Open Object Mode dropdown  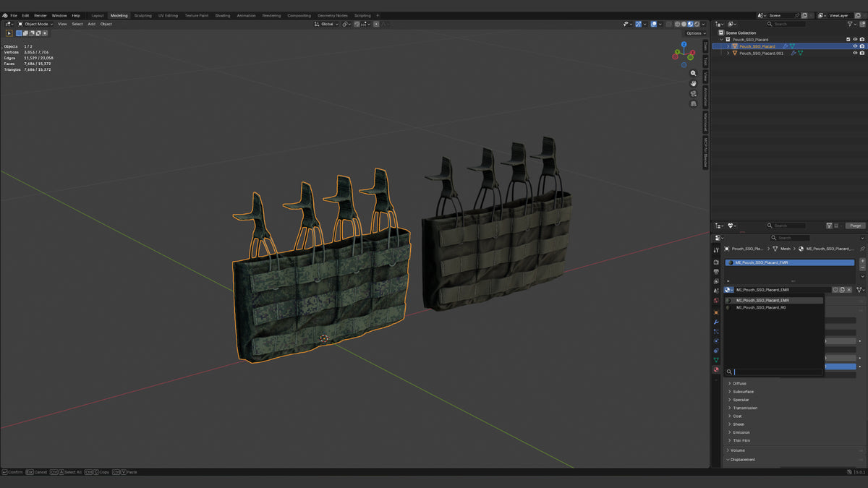[x=34, y=24]
